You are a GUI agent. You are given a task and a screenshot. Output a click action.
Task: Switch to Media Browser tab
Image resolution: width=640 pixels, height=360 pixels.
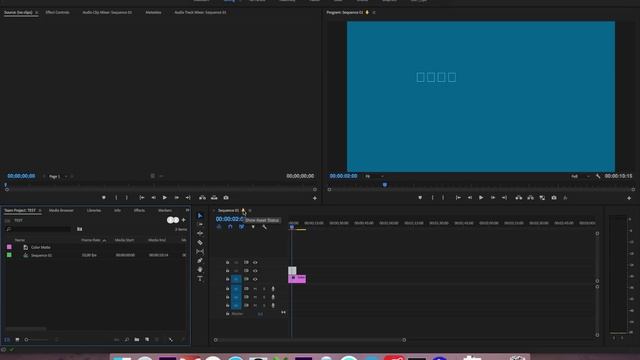(61, 211)
